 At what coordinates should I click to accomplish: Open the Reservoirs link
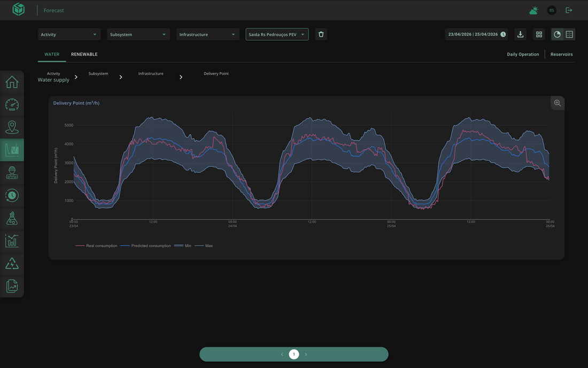[561, 55]
